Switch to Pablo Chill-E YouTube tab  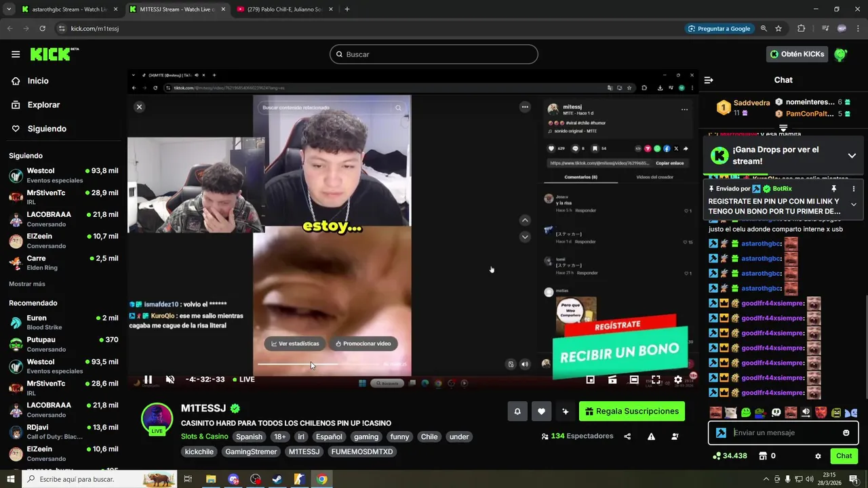(283, 9)
